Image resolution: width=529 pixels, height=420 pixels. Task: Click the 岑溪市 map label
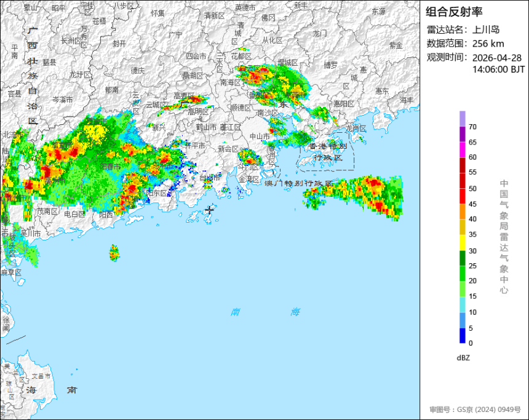(x=62, y=100)
